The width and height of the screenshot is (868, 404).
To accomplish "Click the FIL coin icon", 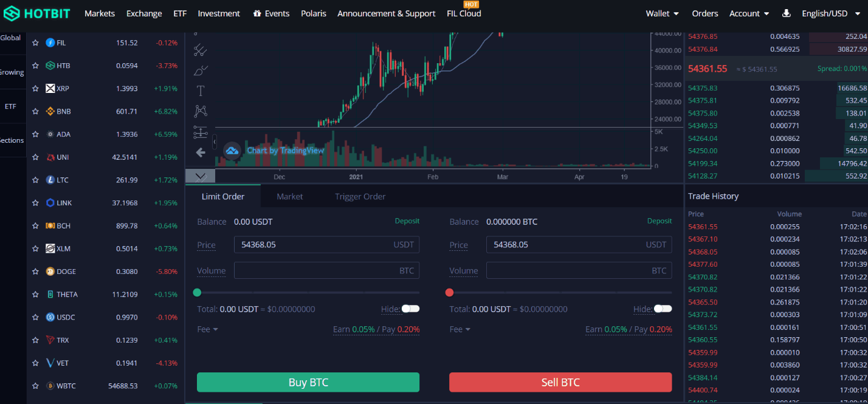I will tap(50, 43).
